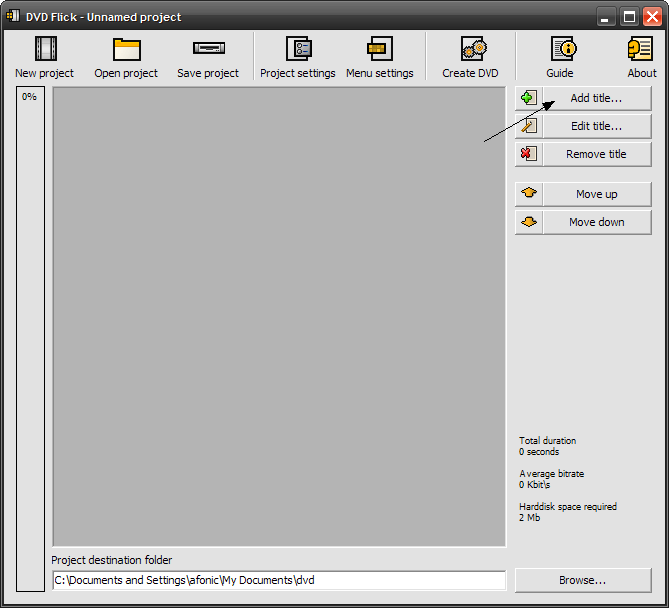Click the "0 seconds" value
The image size is (669, 608).
[x=539, y=451]
